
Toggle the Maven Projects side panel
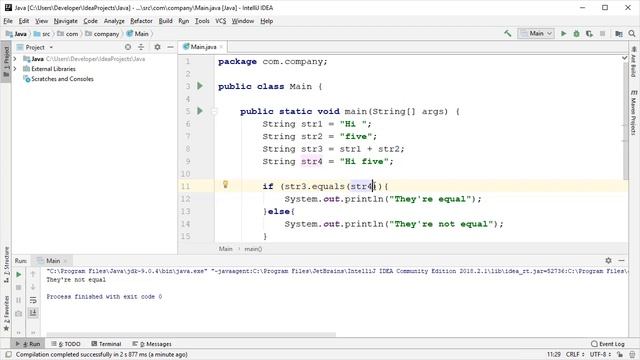633,112
